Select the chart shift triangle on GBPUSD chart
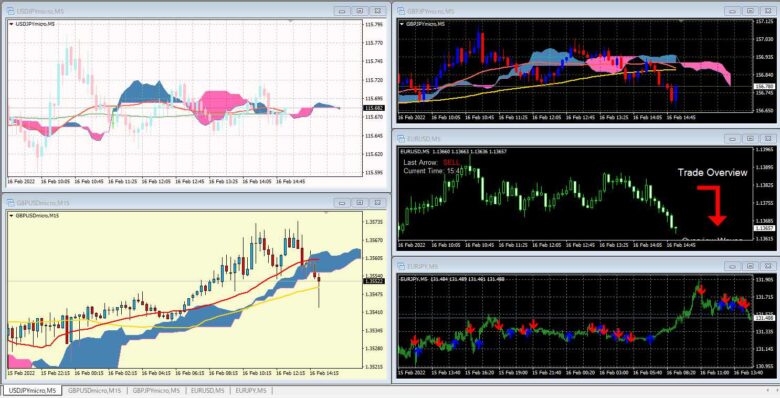The height and width of the screenshot is (398, 780). click(x=326, y=213)
